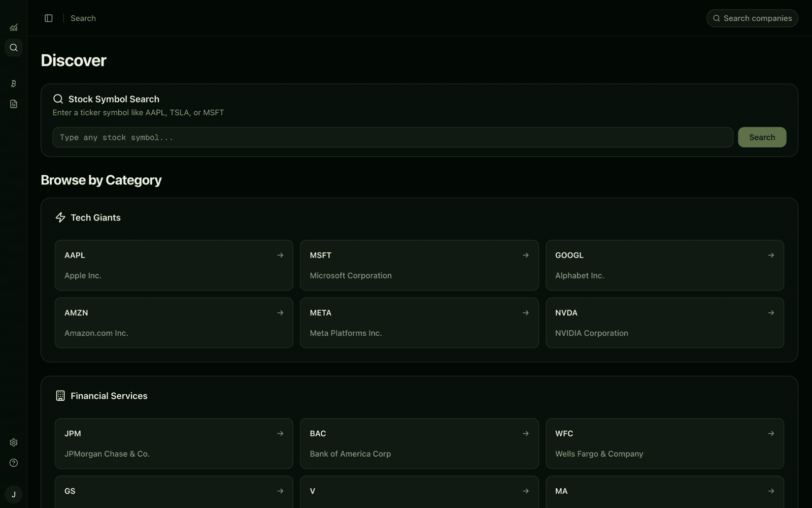The height and width of the screenshot is (508, 812).
Task: Click the arrow on the META card
Action: tap(526, 312)
